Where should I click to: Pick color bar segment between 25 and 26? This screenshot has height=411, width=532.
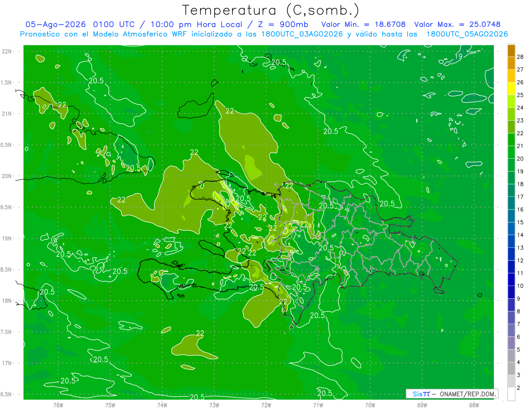pyautogui.click(x=511, y=89)
